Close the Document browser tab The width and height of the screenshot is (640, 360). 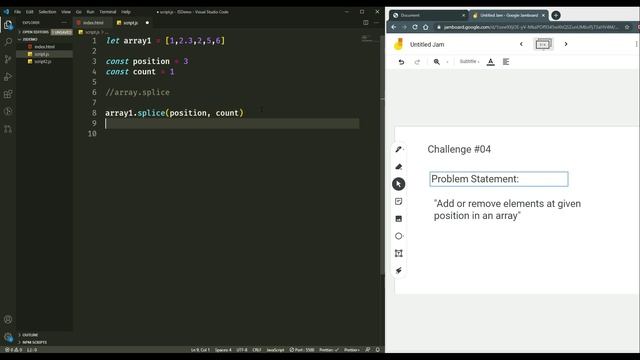[463, 15]
